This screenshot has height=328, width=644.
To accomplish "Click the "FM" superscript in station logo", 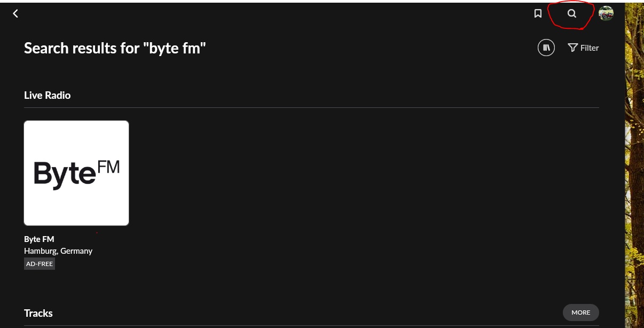I will click(108, 167).
